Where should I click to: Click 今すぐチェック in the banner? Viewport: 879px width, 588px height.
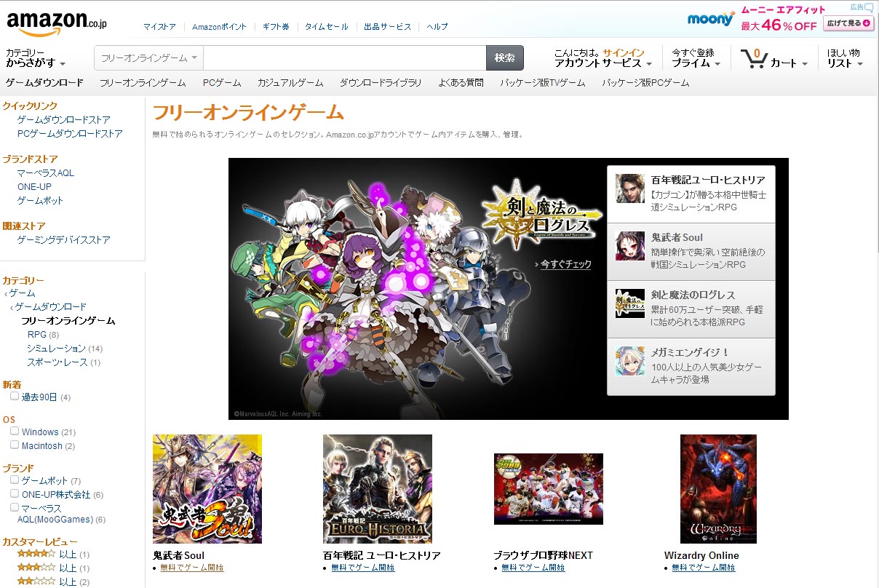click(565, 265)
